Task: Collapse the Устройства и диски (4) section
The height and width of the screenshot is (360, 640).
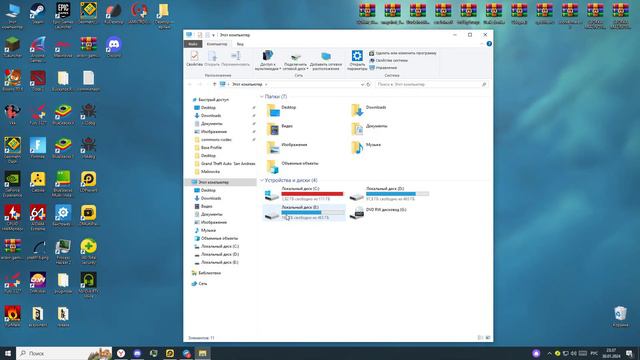Action: (262, 180)
